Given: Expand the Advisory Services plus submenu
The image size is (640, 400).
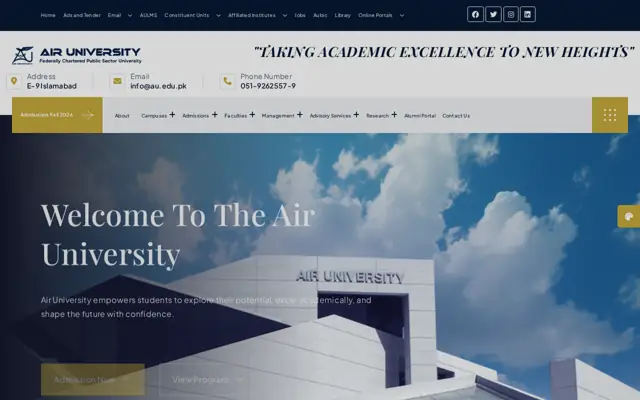Looking at the screenshot, I should pos(356,115).
